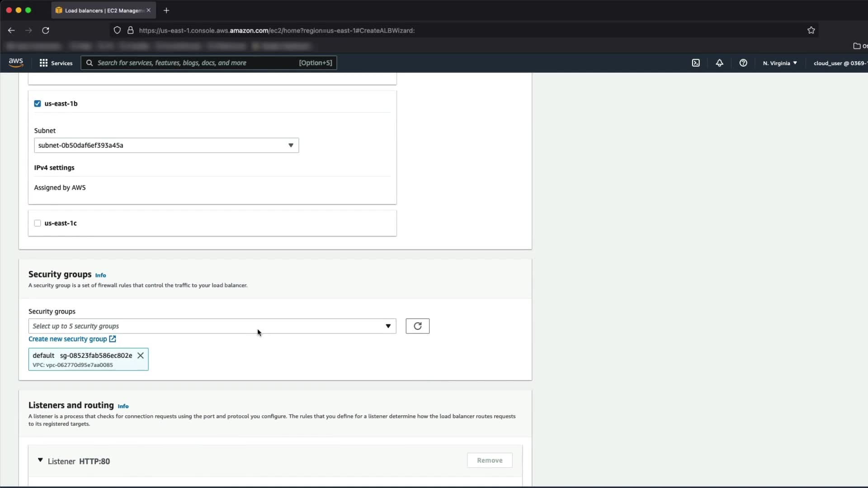This screenshot has width=868, height=488.
Task: Click the AWS logo home icon
Action: pyautogui.click(x=16, y=63)
